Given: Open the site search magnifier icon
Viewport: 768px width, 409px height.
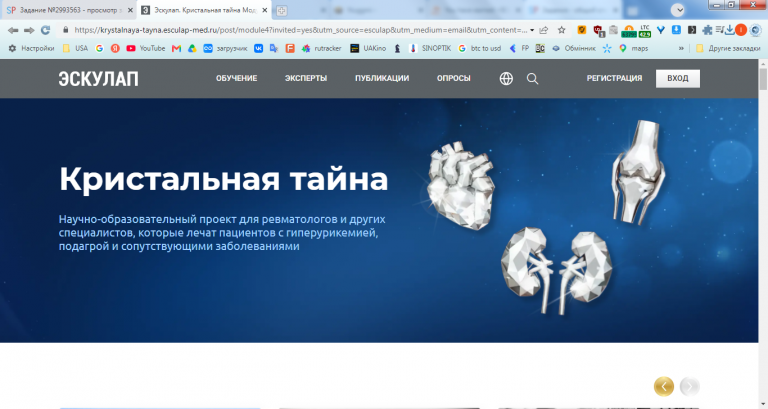Looking at the screenshot, I should pos(532,78).
